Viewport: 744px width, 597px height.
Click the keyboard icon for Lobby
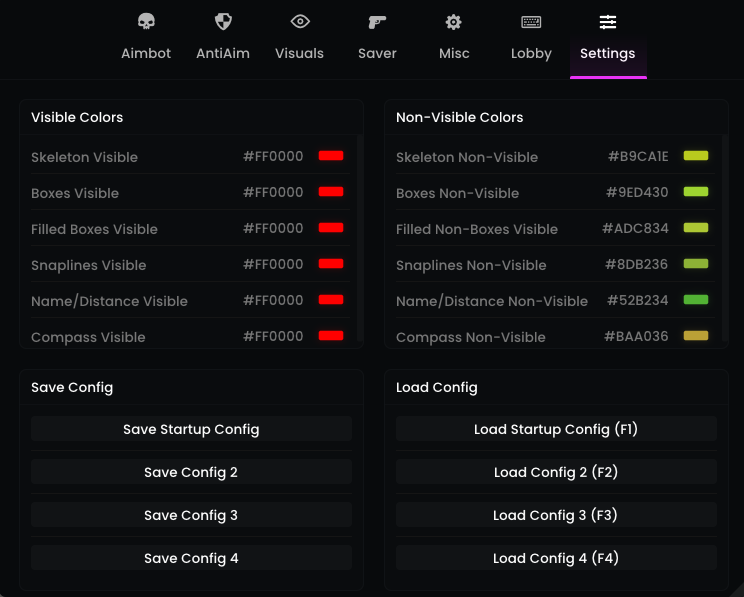point(531,22)
